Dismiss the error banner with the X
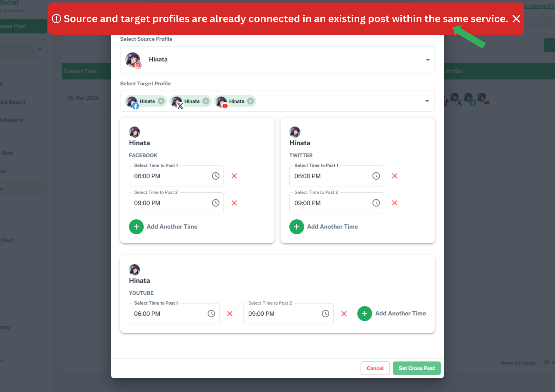Image resolution: width=555 pixels, height=392 pixels. (x=516, y=19)
